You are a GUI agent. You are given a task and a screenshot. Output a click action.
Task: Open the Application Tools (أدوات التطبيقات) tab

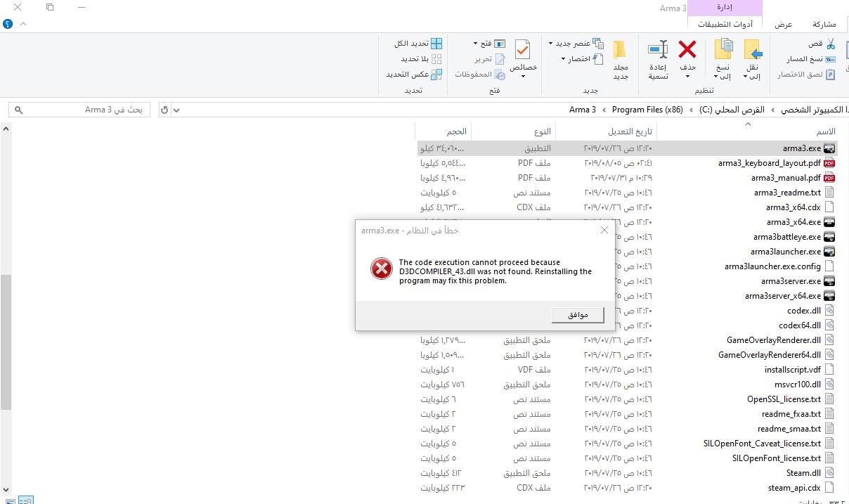725,24
